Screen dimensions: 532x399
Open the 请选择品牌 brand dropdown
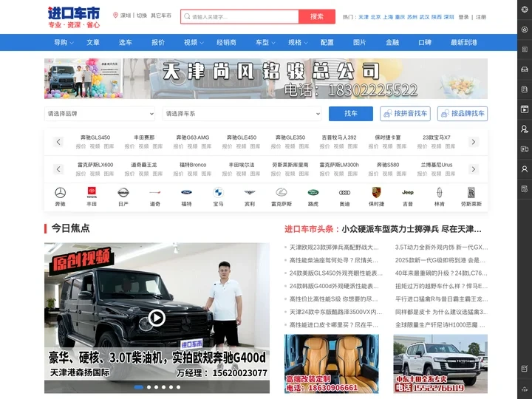pyautogui.click(x=100, y=114)
